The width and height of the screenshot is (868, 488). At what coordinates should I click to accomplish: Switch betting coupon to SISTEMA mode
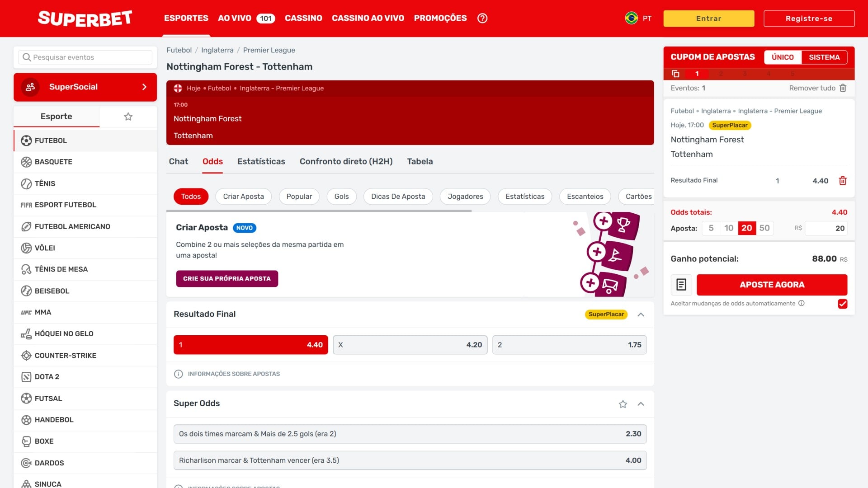(x=825, y=57)
